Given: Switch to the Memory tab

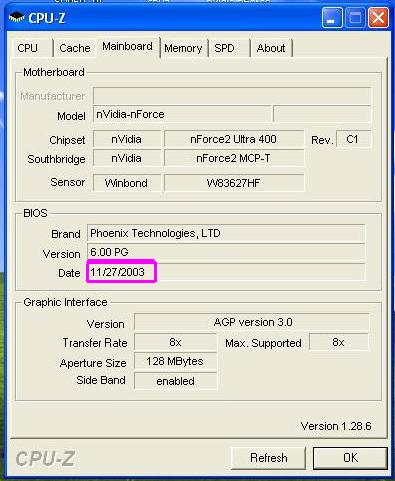Looking at the screenshot, I should click(x=183, y=48).
